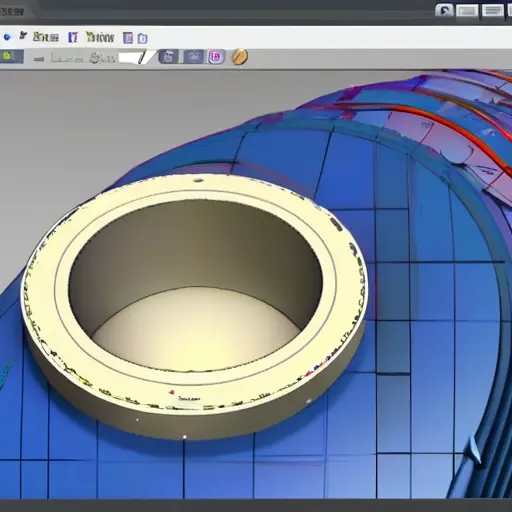
Task: Click the small black squiggle icon beside blue sphere
Action: click(x=23, y=35)
